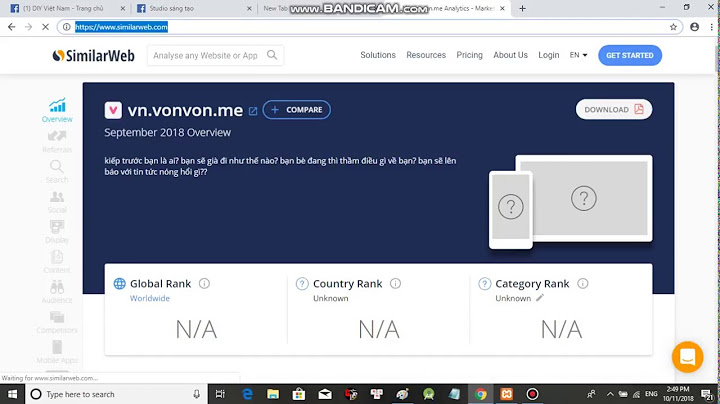Screen dimensions: 720x404
Task: Open the Content sidebar section
Action: pyautogui.click(x=57, y=262)
